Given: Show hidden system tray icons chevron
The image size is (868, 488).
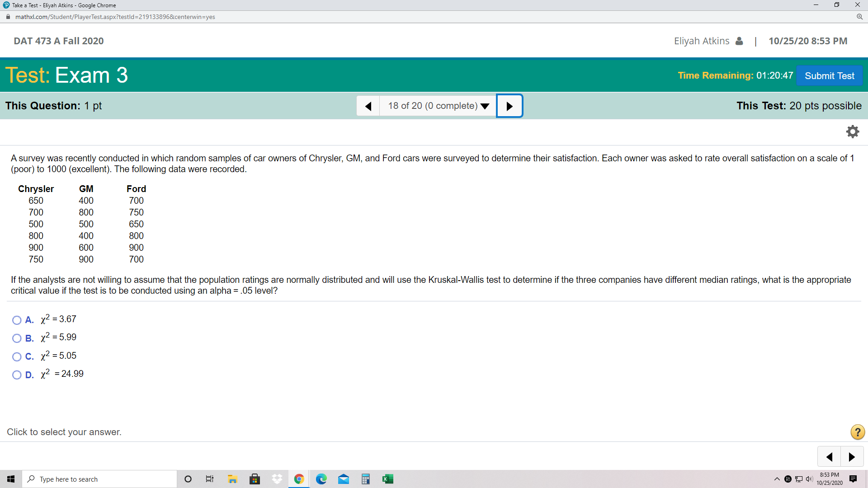Looking at the screenshot, I should [x=777, y=479].
